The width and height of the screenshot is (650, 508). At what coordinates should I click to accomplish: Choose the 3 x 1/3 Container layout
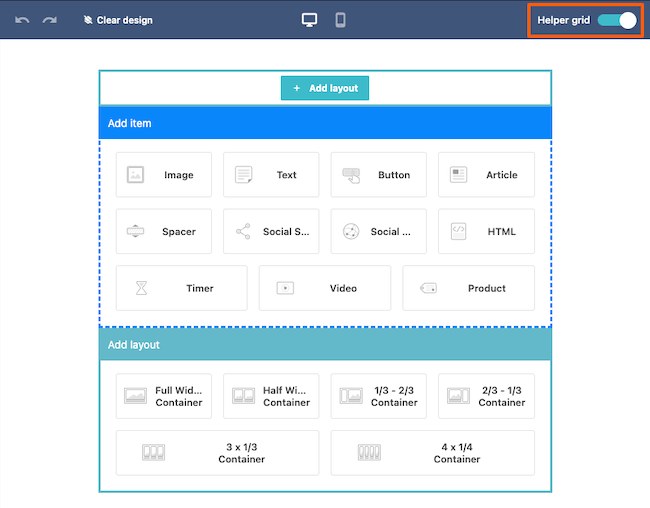[x=217, y=453]
